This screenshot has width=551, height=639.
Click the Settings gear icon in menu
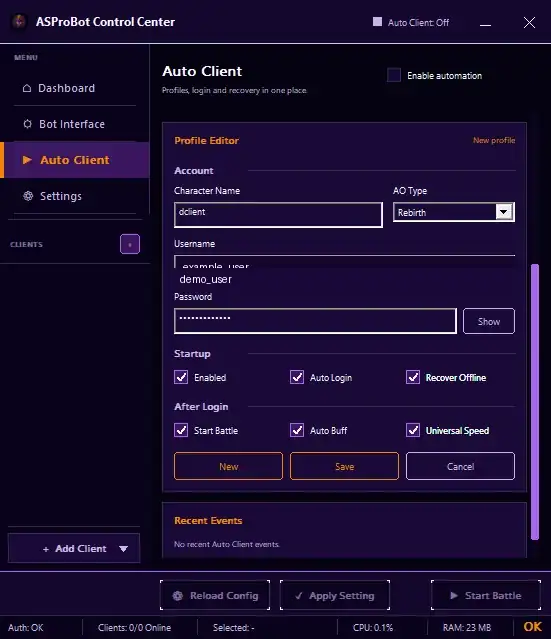28,196
